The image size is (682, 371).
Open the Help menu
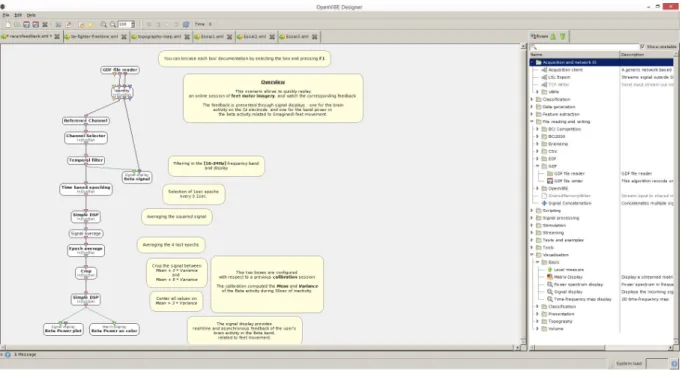pyautogui.click(x=31, y=15)
